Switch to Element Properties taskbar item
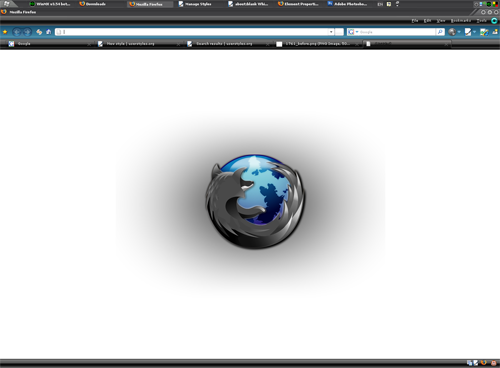Screen dimensions: 500x368 [299, 4]
